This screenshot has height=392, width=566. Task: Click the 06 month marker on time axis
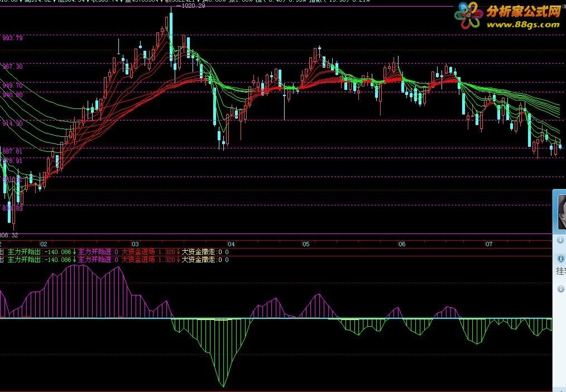402,245
